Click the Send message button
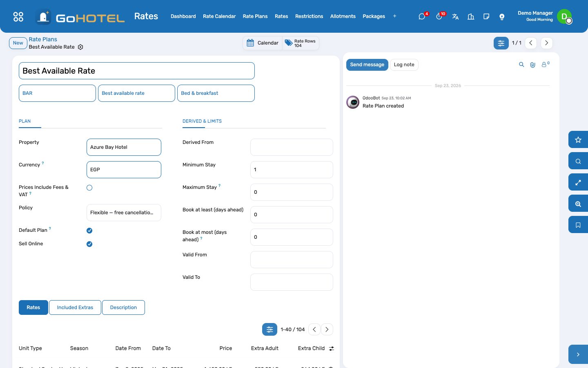The width and height of the screenshot is (588, 368). click(x=367, y=65)
